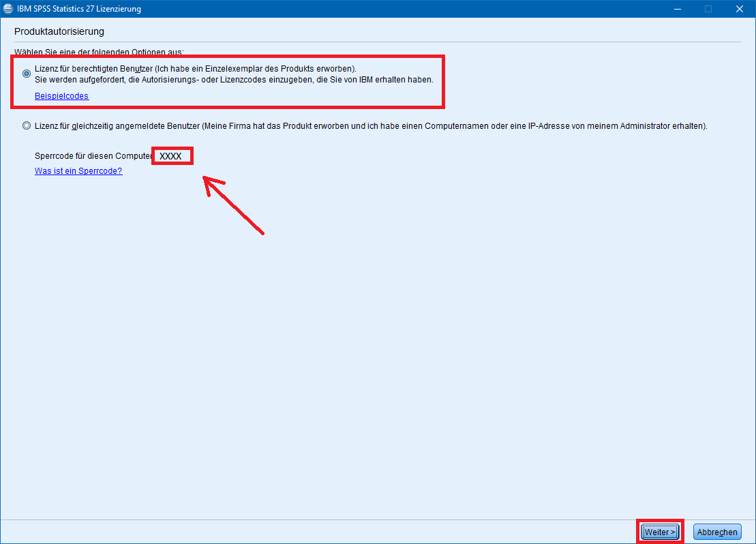Click the red arrow annotation
The width and height of the screenshot is (756, 544).
[x=234, y=205]
